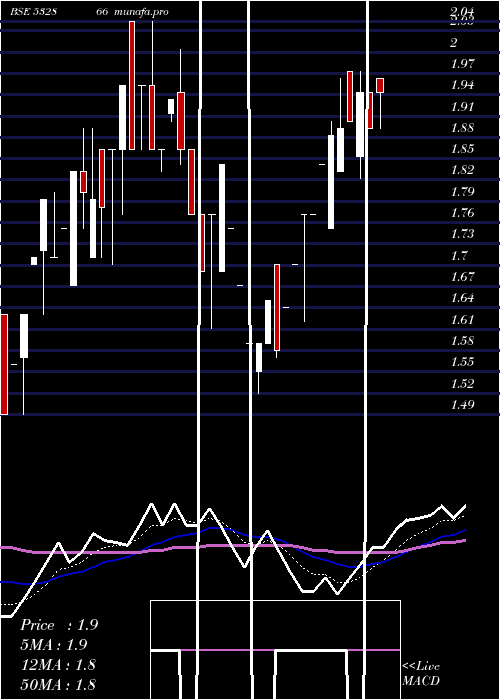Click the 1.76 price axis label

462,212
